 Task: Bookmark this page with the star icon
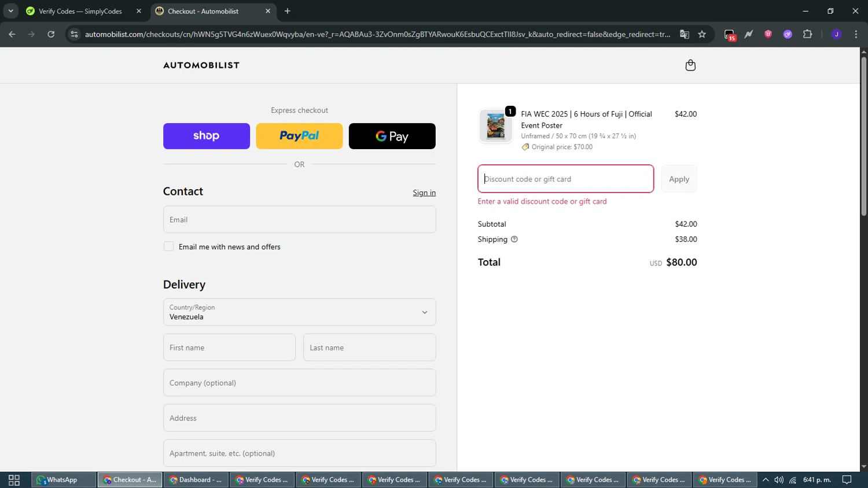click(x=702, y=34)
